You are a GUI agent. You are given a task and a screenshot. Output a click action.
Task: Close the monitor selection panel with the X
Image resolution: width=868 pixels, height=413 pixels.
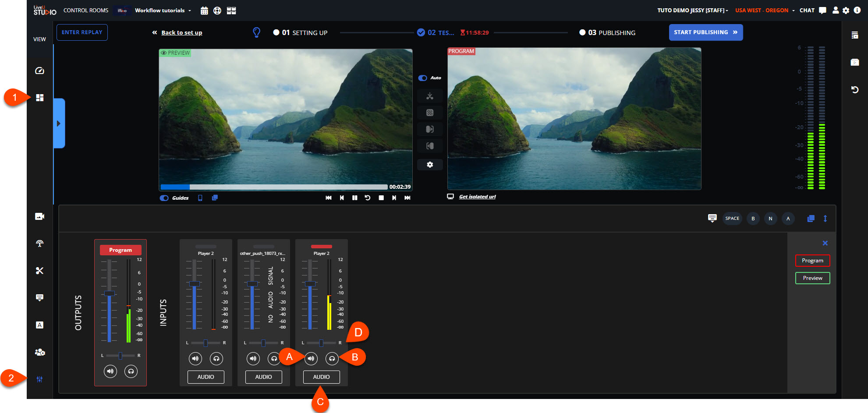pos(825,243)
